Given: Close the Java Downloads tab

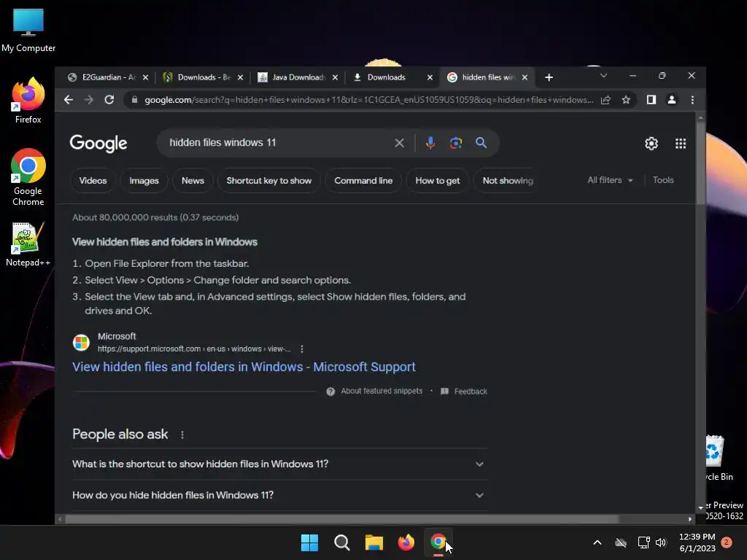Looking at the screenshot, I should tap(335, 77).
